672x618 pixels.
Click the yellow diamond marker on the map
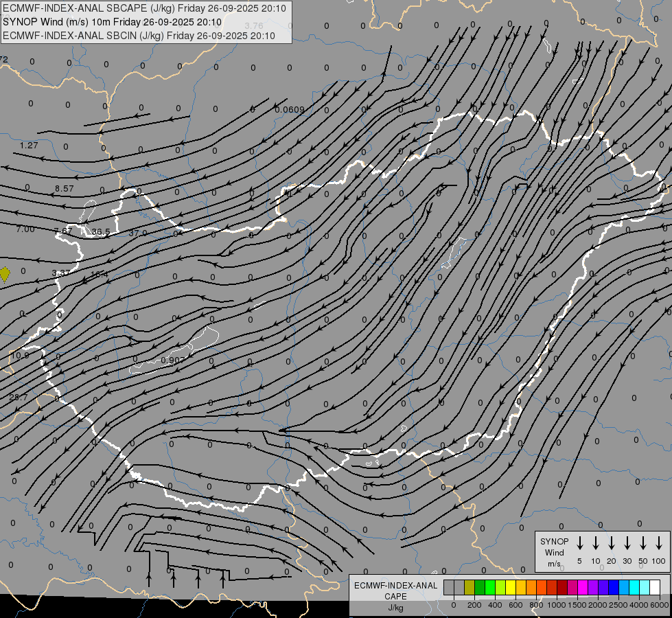(4, 275)
